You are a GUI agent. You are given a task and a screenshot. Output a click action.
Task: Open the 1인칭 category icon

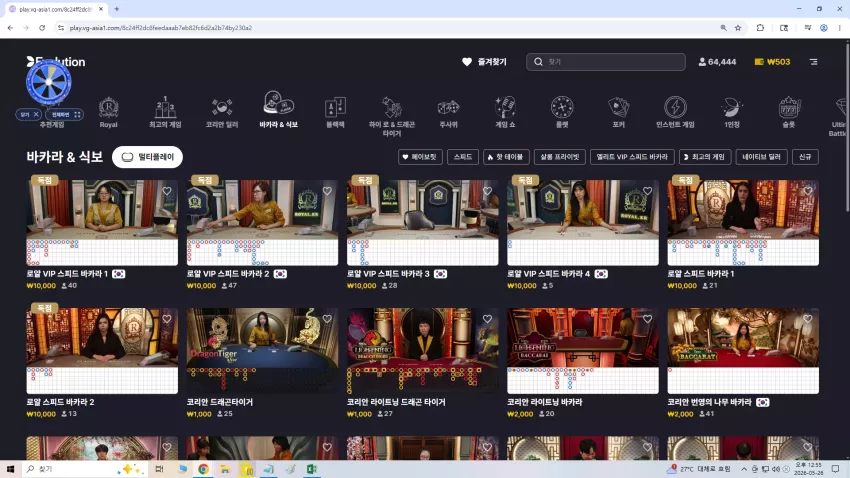click(x=732, y=112)
